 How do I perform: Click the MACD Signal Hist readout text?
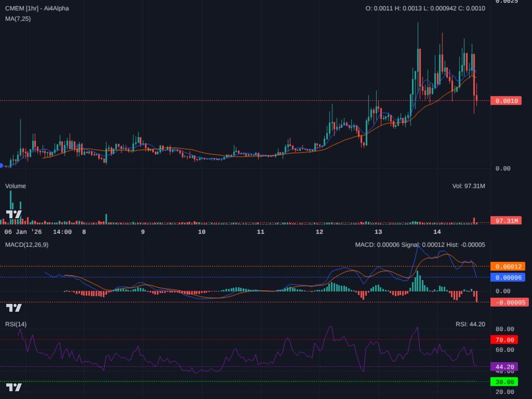click(x=420, y=245)
